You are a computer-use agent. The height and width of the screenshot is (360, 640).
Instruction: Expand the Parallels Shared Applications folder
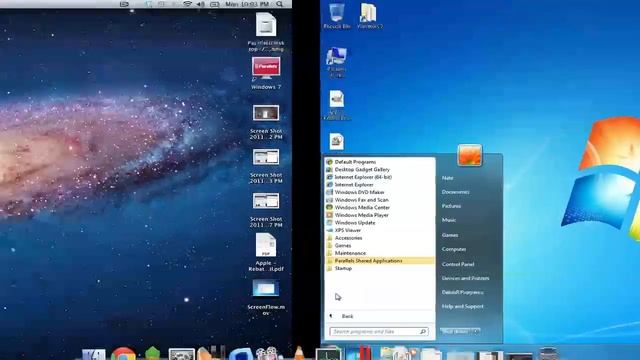point(380,261)
